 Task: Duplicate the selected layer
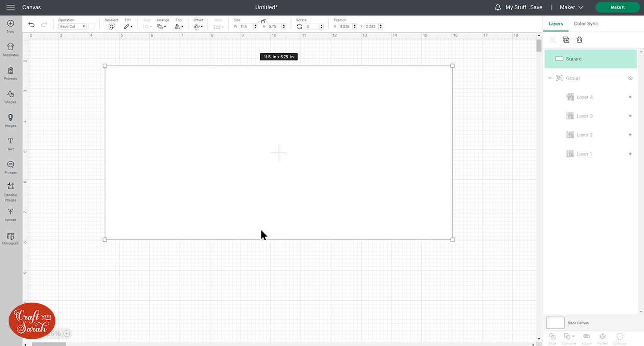566,40
